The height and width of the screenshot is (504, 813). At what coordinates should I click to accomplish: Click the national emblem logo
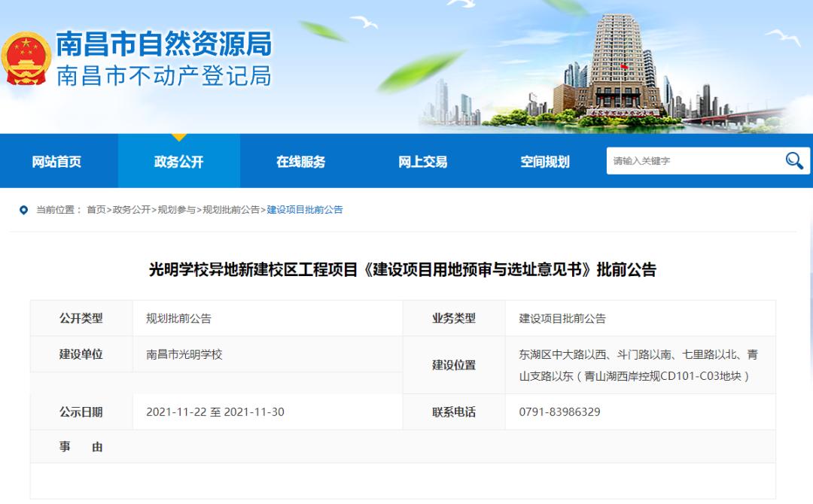tap(26, 60)
